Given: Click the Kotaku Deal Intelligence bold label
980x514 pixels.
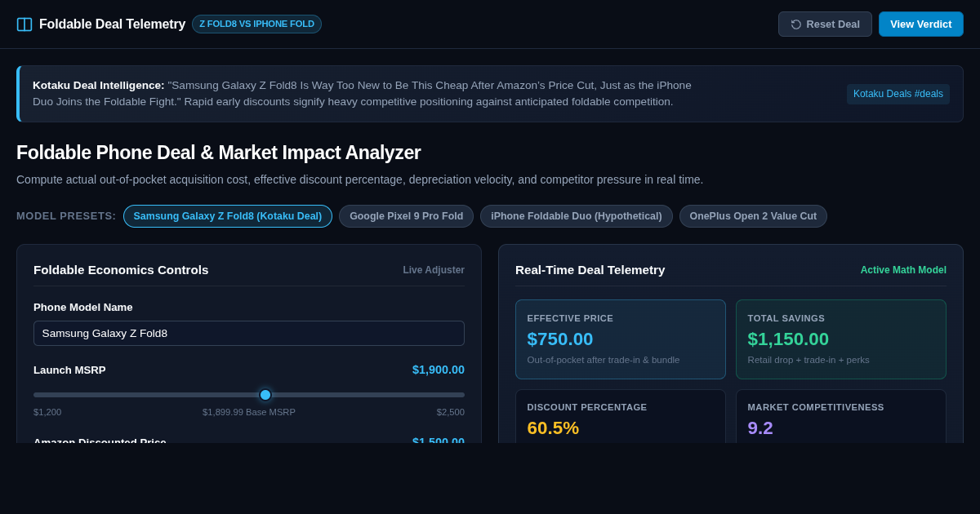Looking at the screenshot, I should tap(99, 85).
